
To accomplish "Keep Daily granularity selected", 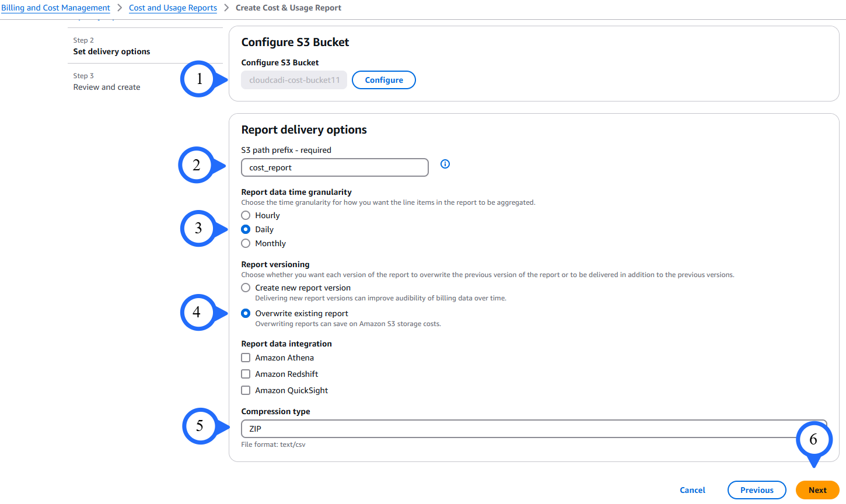I will pyautogui.click(x=246, y=229).
